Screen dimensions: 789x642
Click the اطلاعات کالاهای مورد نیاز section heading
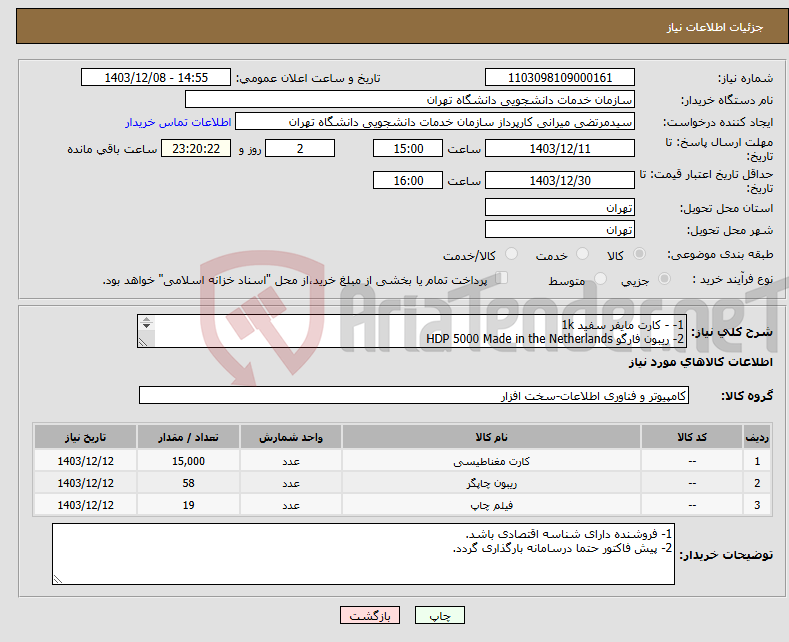pyautogui.click(x=700, y=362)
